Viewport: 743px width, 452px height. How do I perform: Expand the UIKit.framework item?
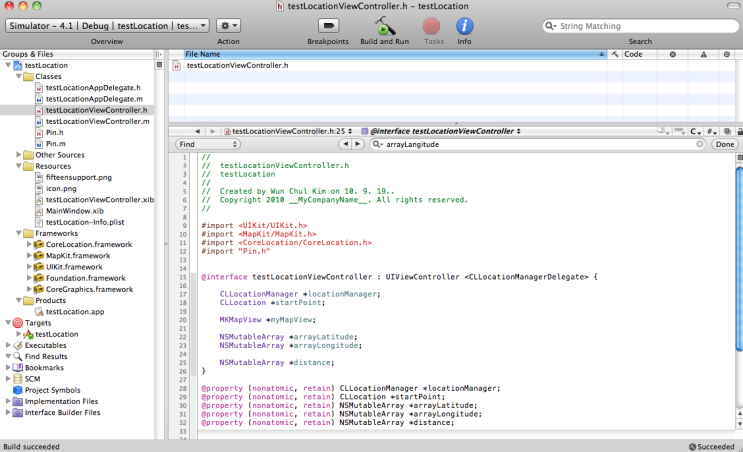(29, 267)
